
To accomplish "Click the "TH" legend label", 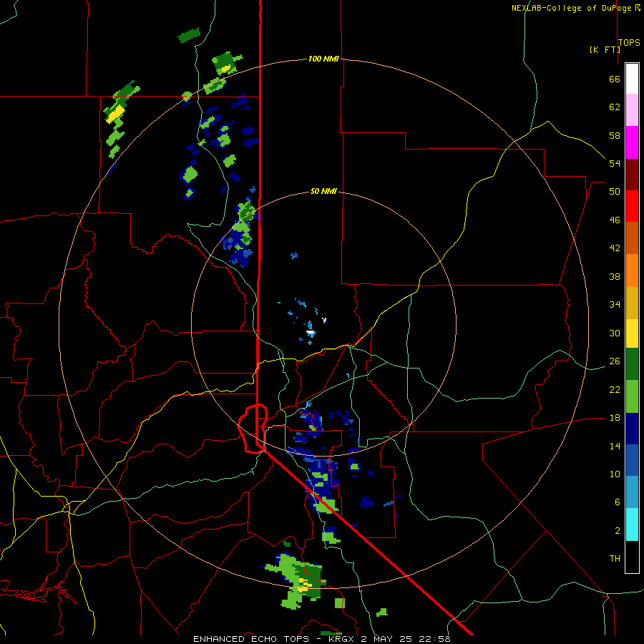I will click(615, 559).
